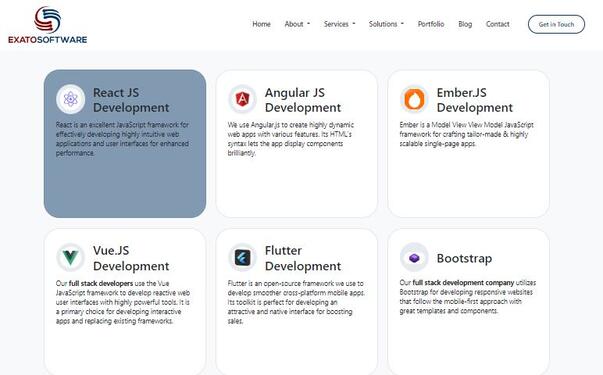
Task: Open the Angular JS Development heading
Action: click(303, 100)
